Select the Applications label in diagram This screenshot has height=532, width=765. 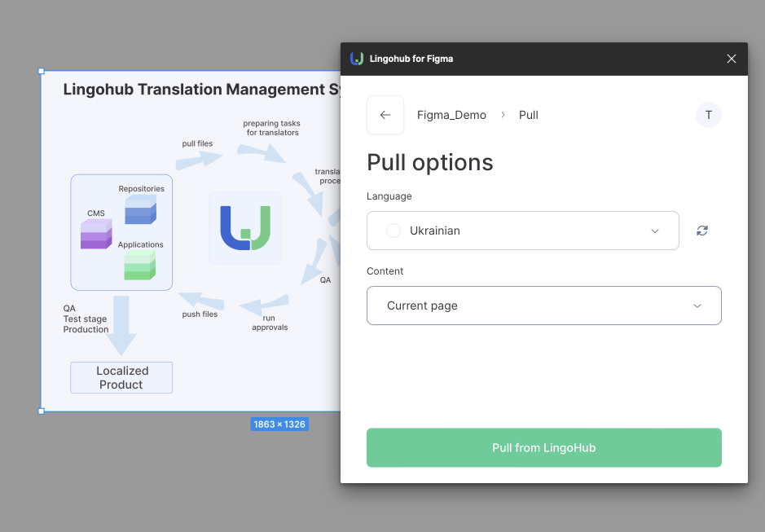[140, 244]
